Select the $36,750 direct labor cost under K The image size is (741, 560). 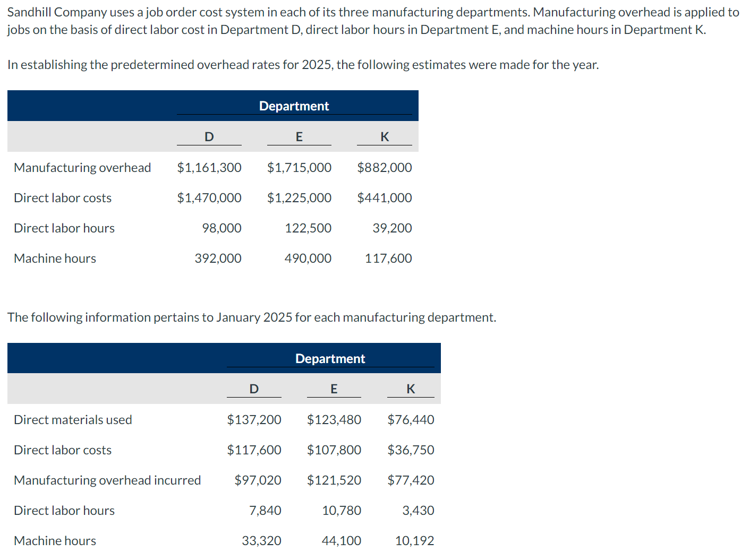tap(411, 450)
